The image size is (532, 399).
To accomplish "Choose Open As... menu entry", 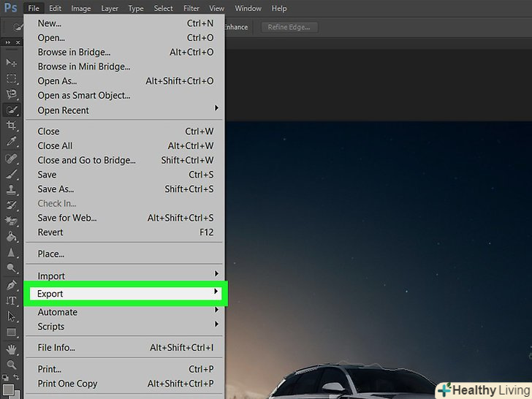I will point(124,81).
